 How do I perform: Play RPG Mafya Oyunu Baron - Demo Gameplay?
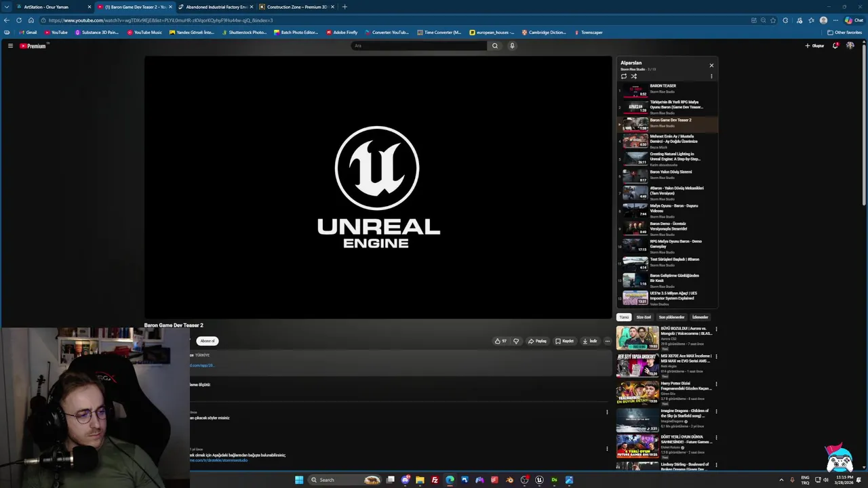click(667, 245)
